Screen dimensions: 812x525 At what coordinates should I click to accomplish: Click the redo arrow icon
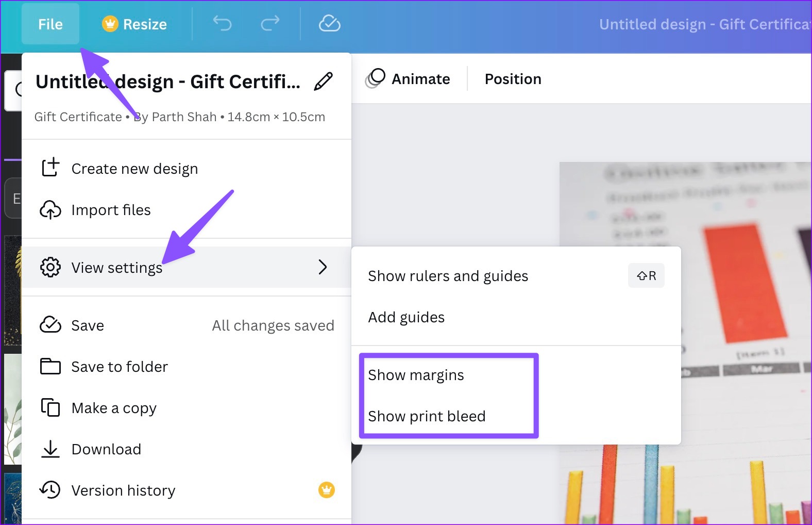[x=270, y=23]
